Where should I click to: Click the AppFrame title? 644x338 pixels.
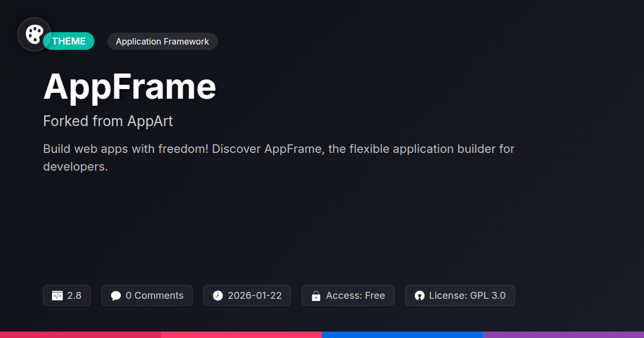tap(129, 86)
